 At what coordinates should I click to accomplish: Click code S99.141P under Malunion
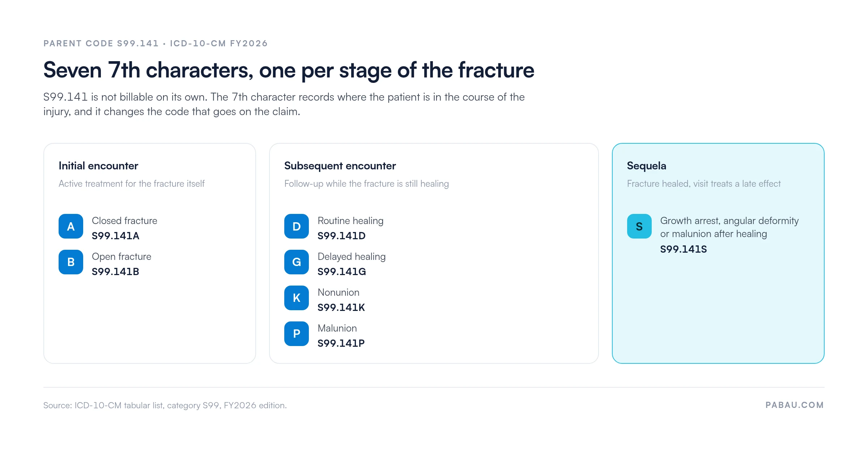[341, 343]
